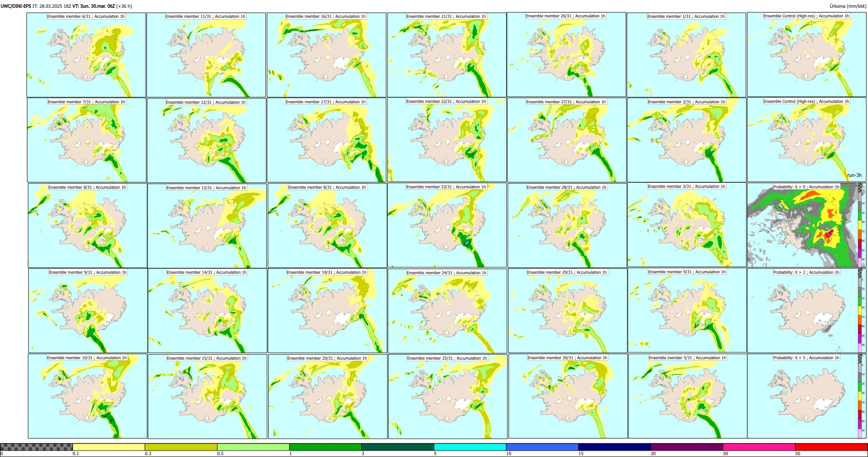The width and height of the screenshot is (868, 457).
Task: Pick the light green 0.5–1 legend swatch
Action: (253, 447)
